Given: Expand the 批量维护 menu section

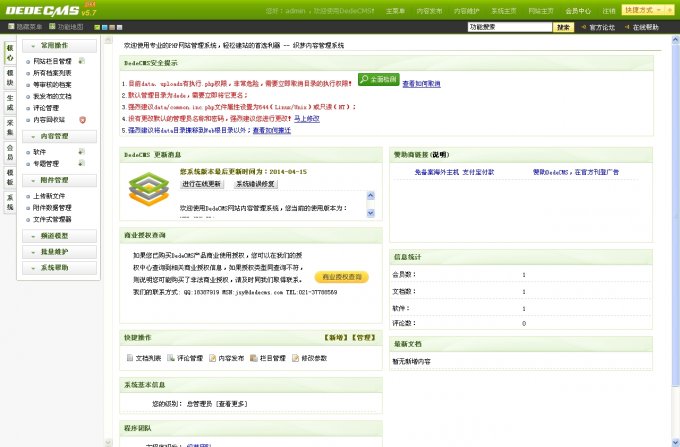Looking at the screenshot, I should point(59,252).
